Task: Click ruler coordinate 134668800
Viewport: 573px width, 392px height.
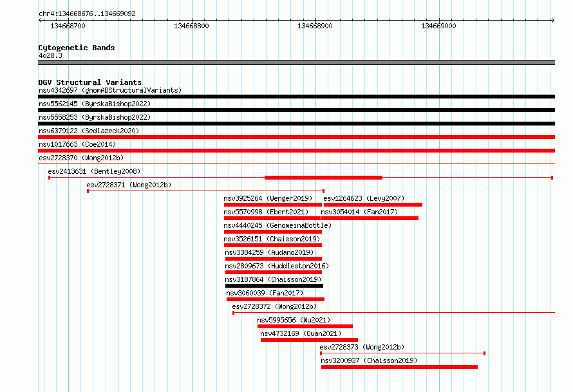Action: pyautogui.click(x=191, y=26)
